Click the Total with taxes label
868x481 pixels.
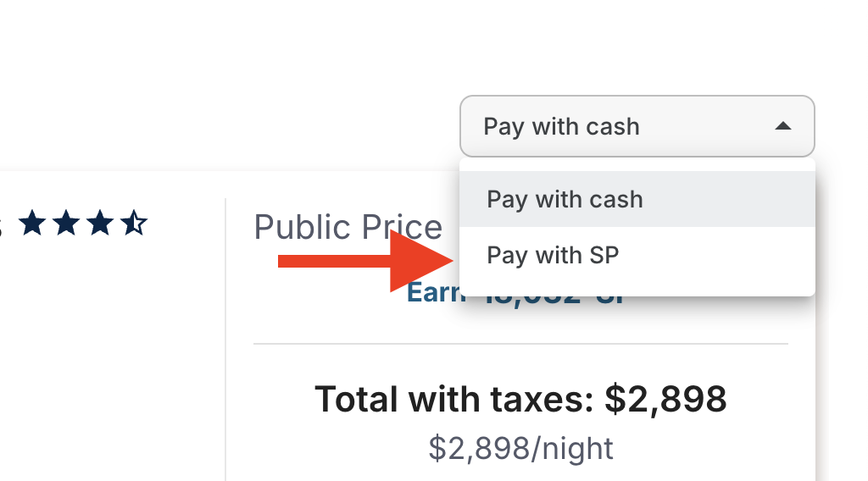(454, 399)
